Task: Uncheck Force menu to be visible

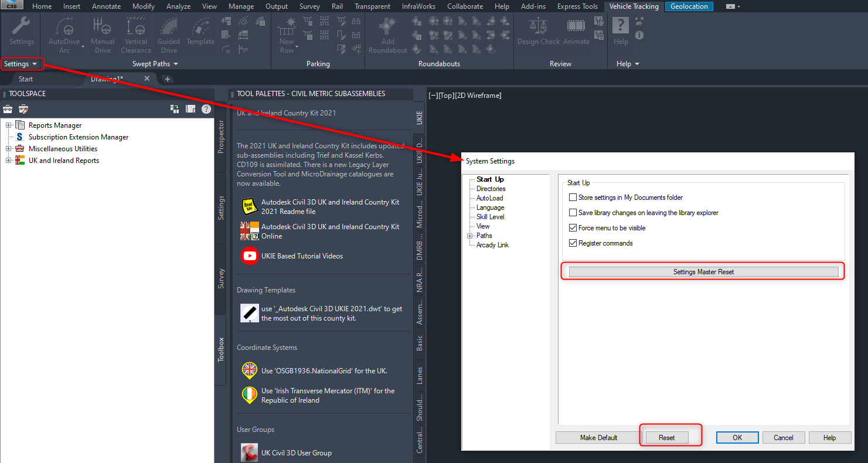Action: click(573, 228)
